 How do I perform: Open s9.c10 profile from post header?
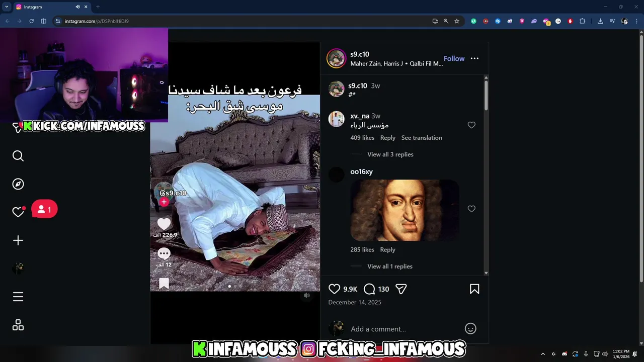pos(360,54)
